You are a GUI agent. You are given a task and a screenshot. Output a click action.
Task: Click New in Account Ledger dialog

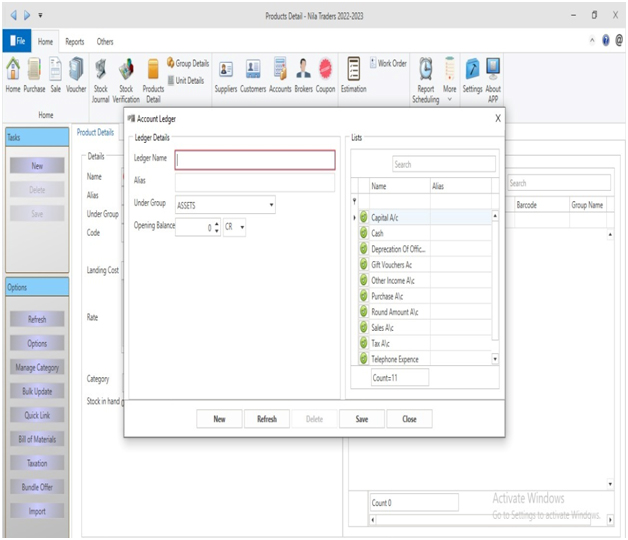click(219, 419)
